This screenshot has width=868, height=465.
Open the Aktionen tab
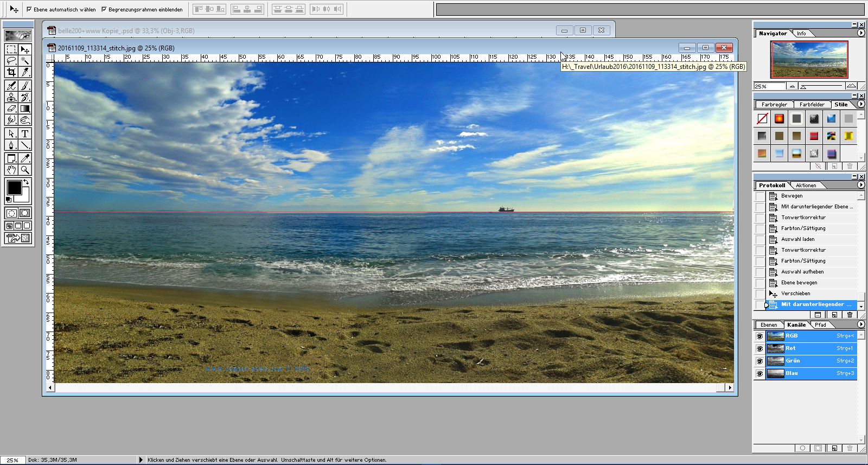tap(806, 186)
